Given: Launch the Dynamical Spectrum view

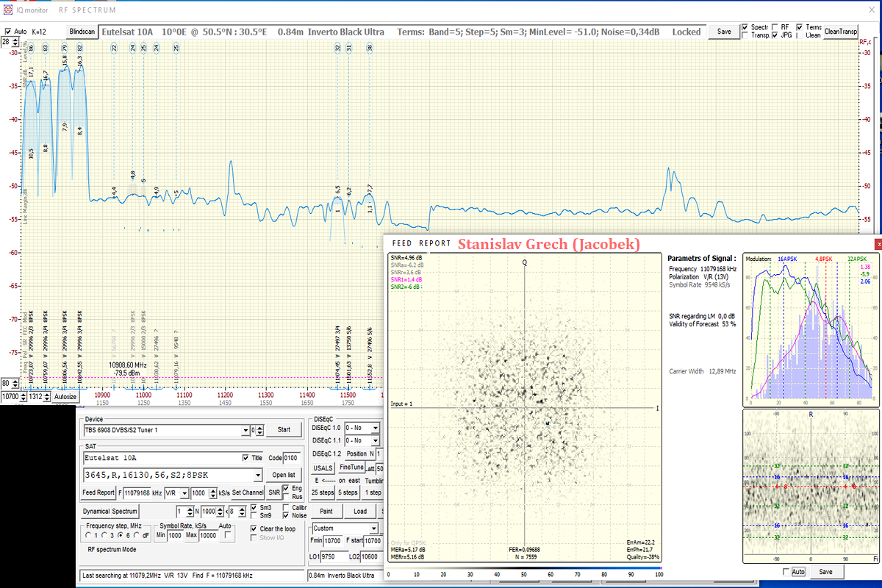Looking at the screenshot, I should click(110, 512).
